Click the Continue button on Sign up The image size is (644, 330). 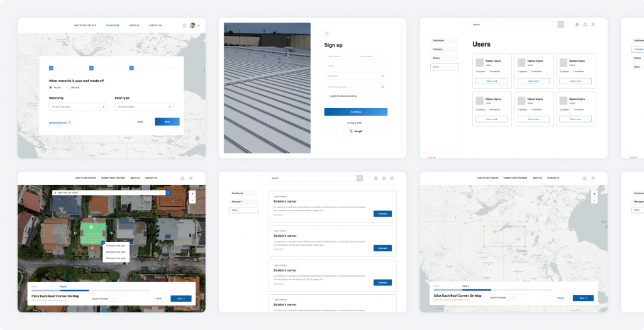click(x=356, y=112)
